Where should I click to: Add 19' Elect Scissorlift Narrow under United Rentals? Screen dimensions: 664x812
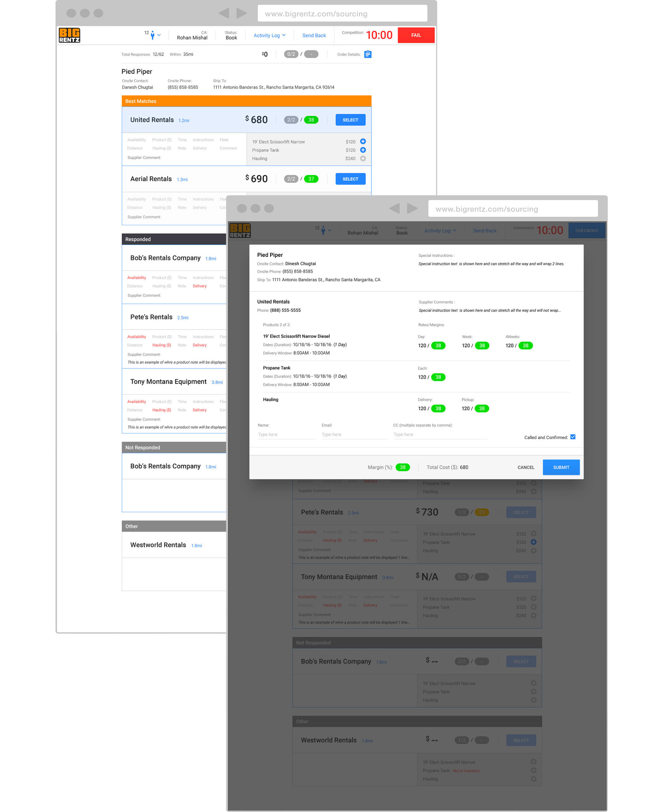[363, 141]
